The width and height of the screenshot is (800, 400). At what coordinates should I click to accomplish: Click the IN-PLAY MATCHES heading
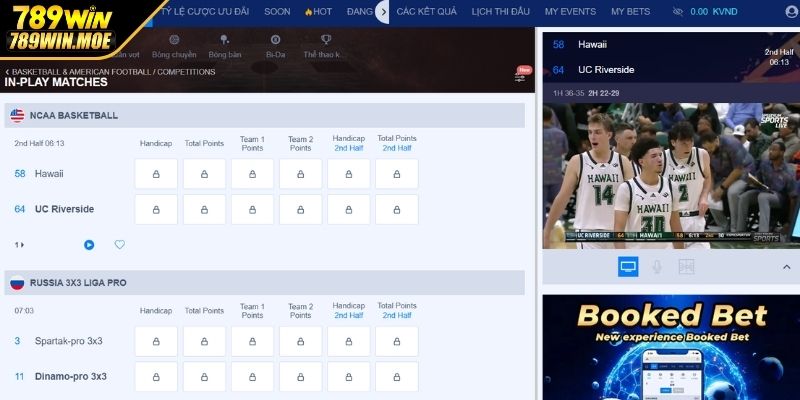(x=56, y=82)
